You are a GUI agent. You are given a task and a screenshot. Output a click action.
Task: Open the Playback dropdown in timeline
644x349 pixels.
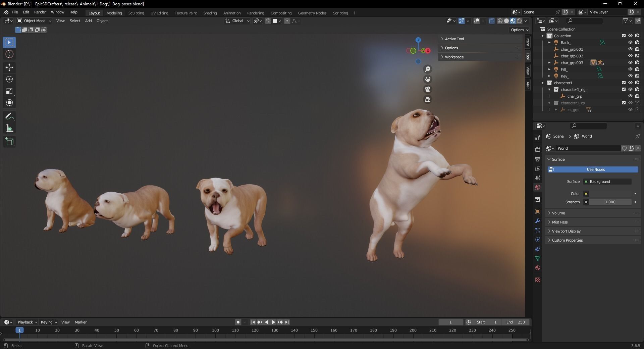(x=27, y=322)
